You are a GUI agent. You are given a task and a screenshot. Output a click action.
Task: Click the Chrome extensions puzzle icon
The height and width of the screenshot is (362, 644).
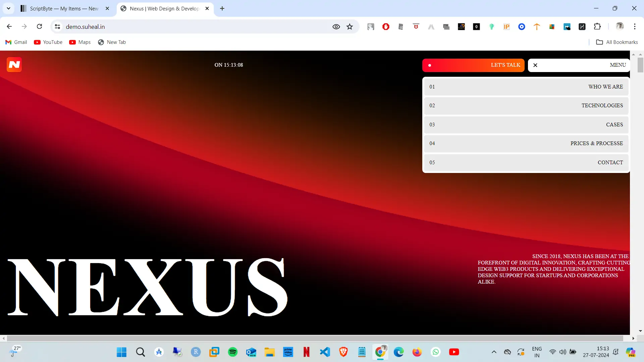(598, 26)
